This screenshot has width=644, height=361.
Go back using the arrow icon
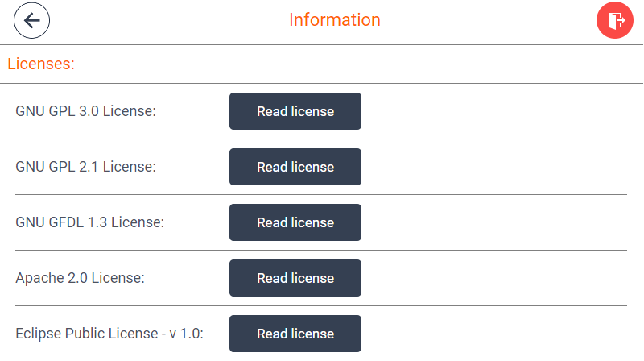click(x=31, y=20)
